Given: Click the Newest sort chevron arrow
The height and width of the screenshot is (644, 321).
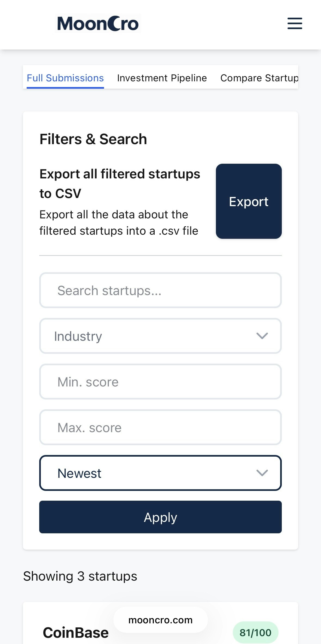Looking at the screenshot, I should pos(262,473).
